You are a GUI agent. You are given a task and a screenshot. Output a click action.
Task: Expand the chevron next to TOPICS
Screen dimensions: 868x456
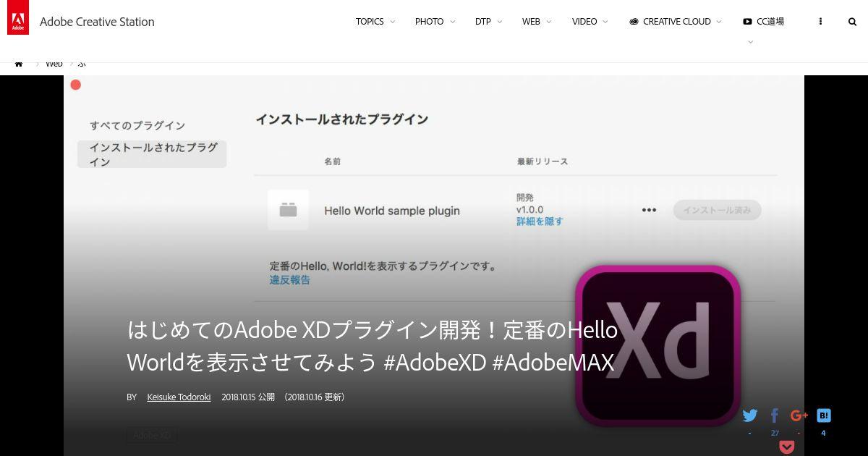(393, 22)
